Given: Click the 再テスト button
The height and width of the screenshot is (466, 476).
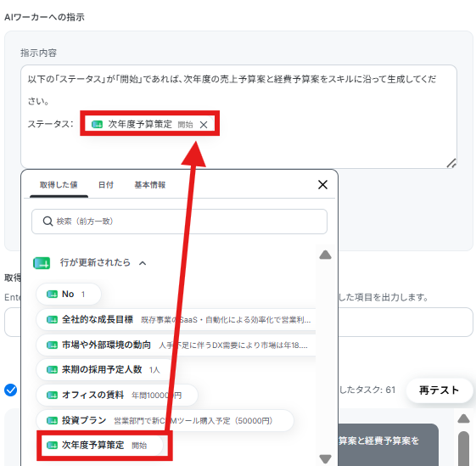Looking at the screenshot, I should 440,390.
